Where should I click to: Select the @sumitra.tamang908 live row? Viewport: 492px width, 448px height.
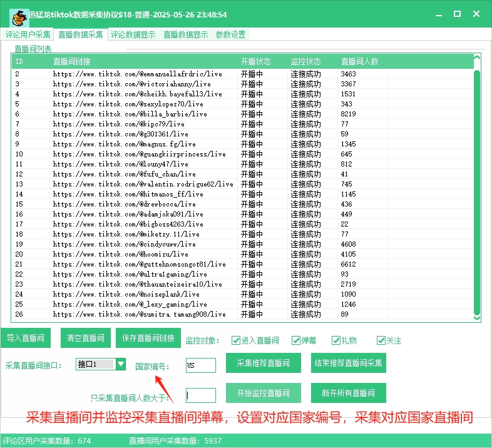coord(242,315)
